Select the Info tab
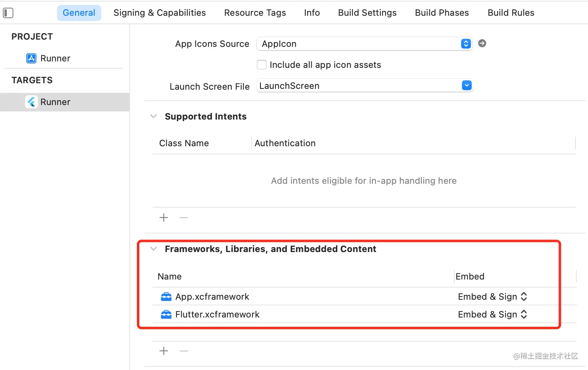The width and height of the screenshot is (588, 370). coord(312,13)
